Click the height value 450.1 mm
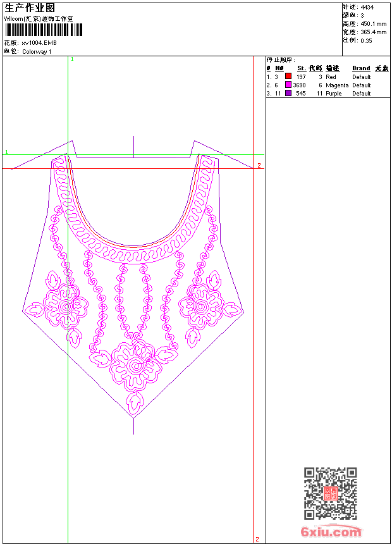The height and width of the screenshot is (544, 392). pos(373,24)
